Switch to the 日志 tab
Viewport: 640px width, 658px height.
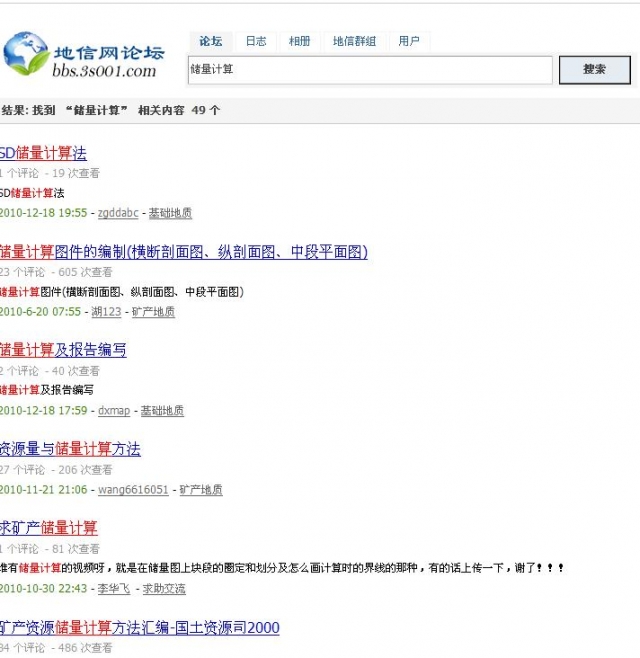click(x=256, y=41)
